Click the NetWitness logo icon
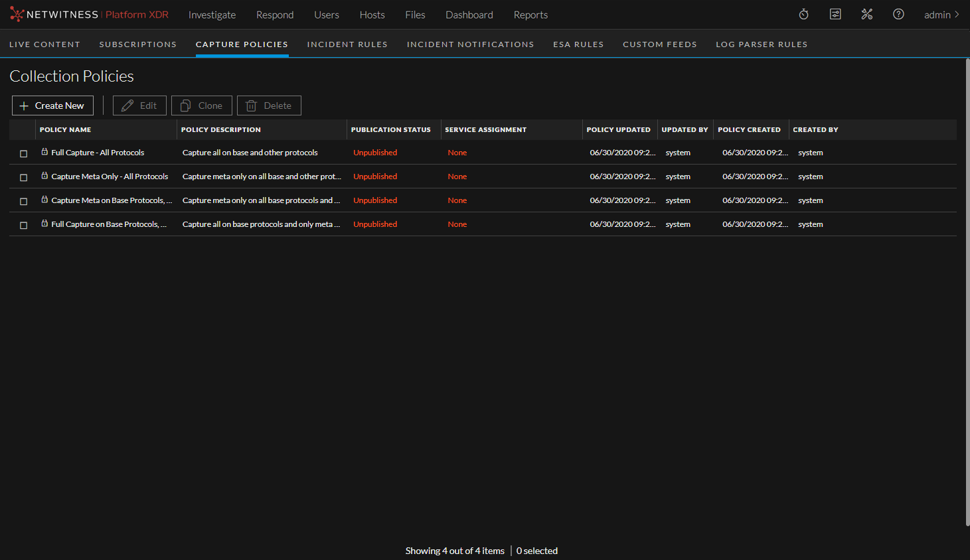Image resolution: width=970 pixels, height=560 pixels. tap(17, 13)
